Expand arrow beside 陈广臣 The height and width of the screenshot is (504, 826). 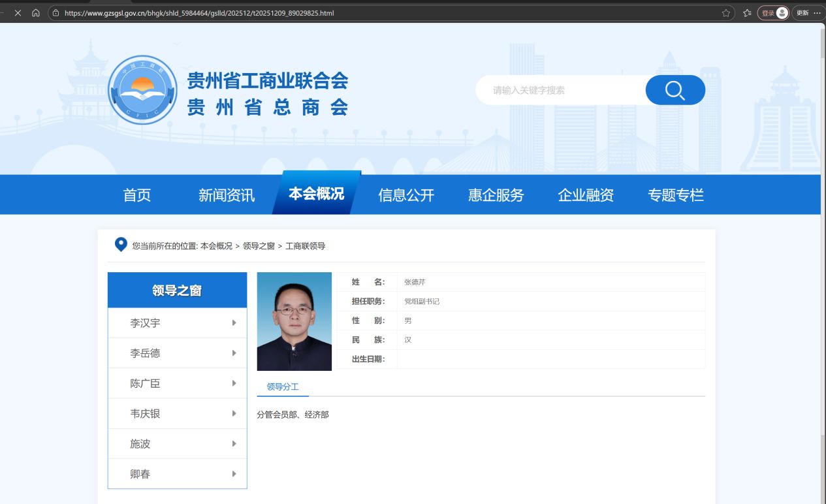coord(234,383)
